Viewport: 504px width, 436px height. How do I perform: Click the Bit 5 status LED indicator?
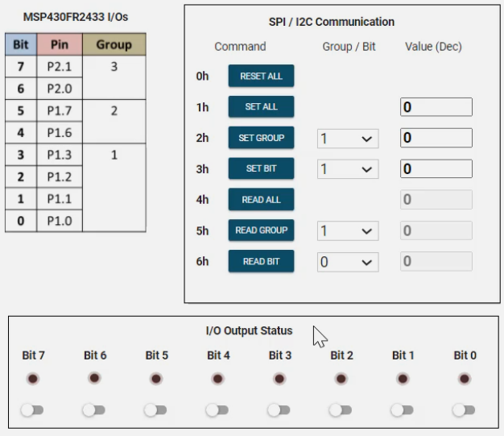[156, 378]
